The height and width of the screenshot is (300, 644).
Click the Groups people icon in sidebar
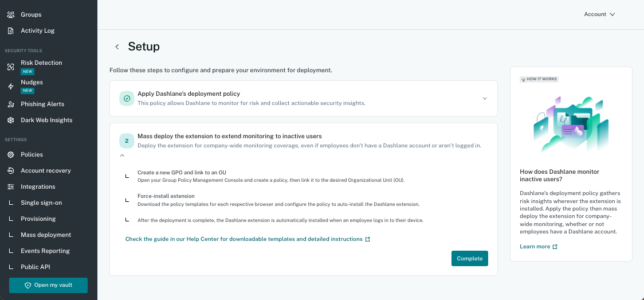[x=11, y=15]
